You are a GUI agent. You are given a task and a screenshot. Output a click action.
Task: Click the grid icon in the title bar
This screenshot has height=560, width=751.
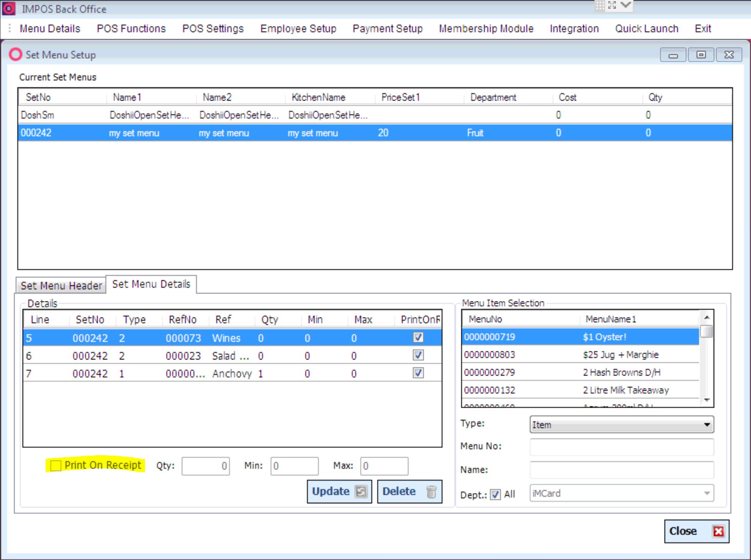[x=600, y=5]
